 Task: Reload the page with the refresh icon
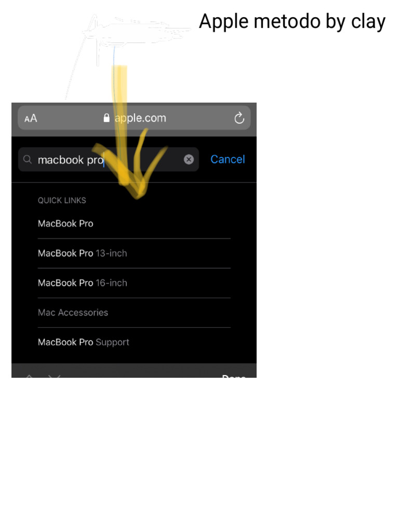click(x=239, y=118)
